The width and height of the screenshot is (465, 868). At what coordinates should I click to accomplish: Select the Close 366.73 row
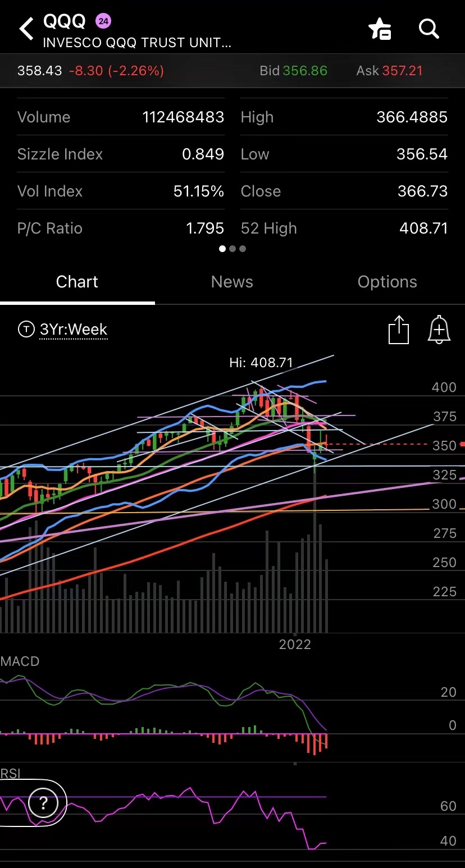click(x=344, y=191)
